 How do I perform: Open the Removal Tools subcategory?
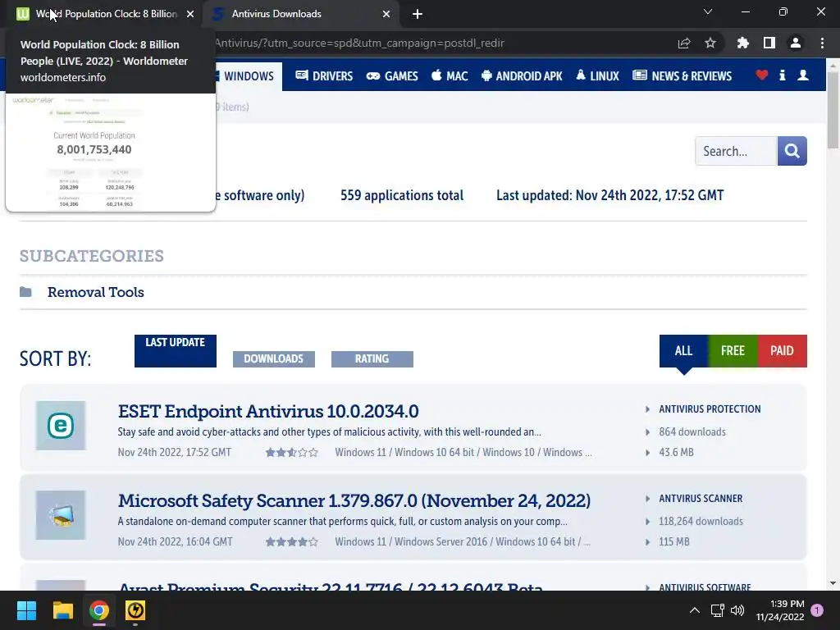[96, 293]
